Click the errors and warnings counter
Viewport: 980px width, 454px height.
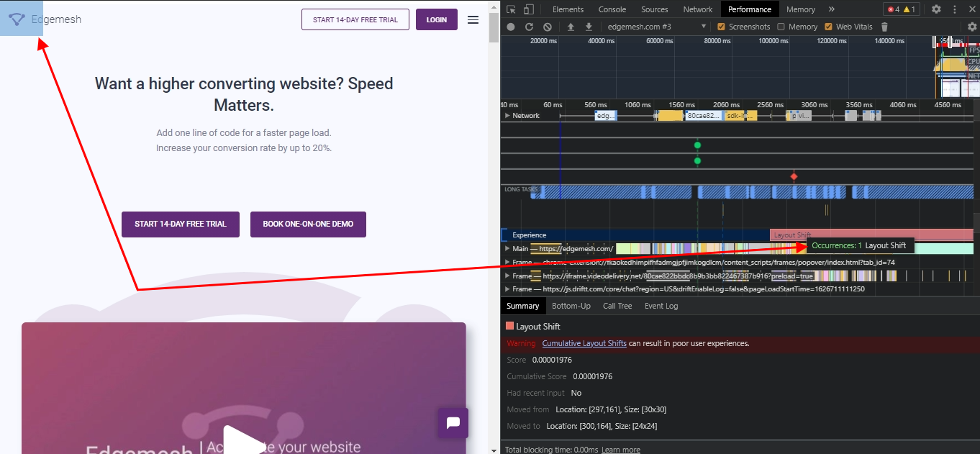pyautogui.click(x=902, y=9)
